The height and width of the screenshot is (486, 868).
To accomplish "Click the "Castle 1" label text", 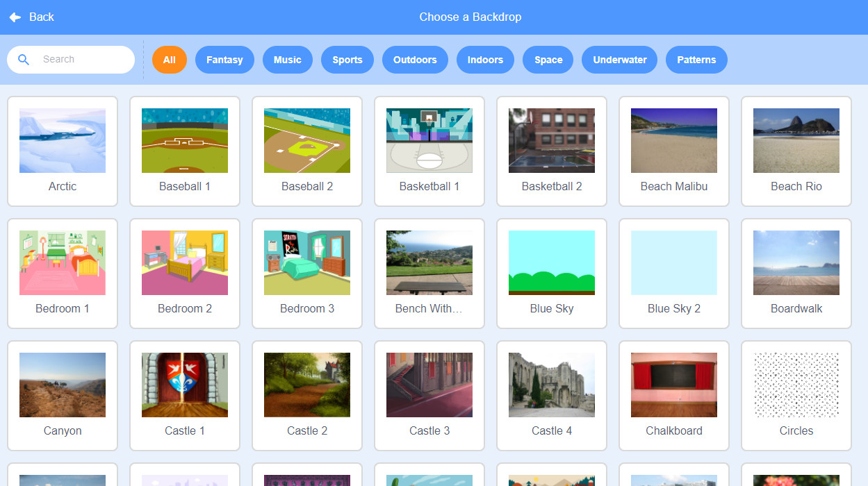I will [185, 431].
